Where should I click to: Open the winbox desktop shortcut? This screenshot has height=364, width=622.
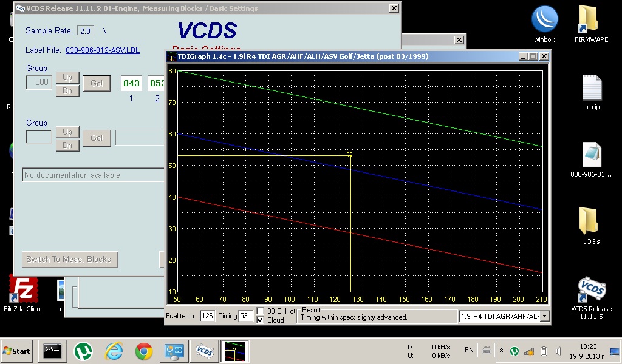tap(544, 22)
